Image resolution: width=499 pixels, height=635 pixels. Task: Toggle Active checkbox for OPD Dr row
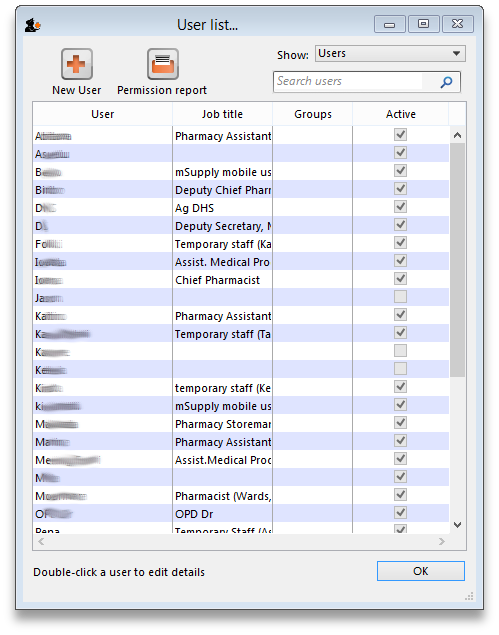tap(400, 513)
